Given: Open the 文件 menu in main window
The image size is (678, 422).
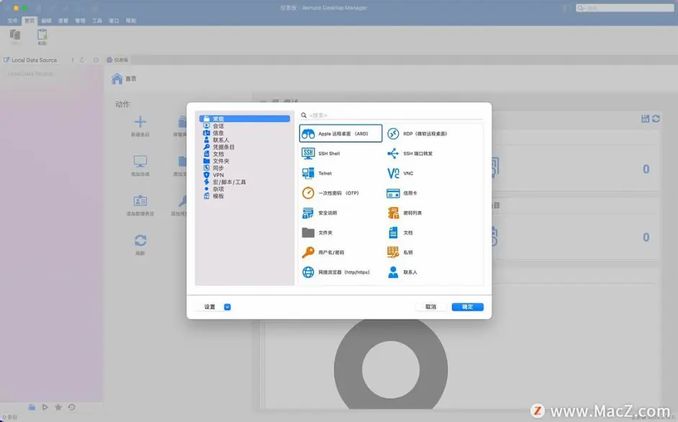Looking at the screenshot, I should tap(13, 20).
